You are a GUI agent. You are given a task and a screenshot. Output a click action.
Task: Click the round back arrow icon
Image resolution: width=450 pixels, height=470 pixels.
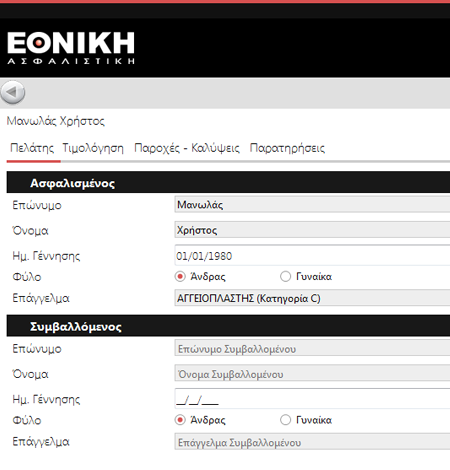point(13,92)
